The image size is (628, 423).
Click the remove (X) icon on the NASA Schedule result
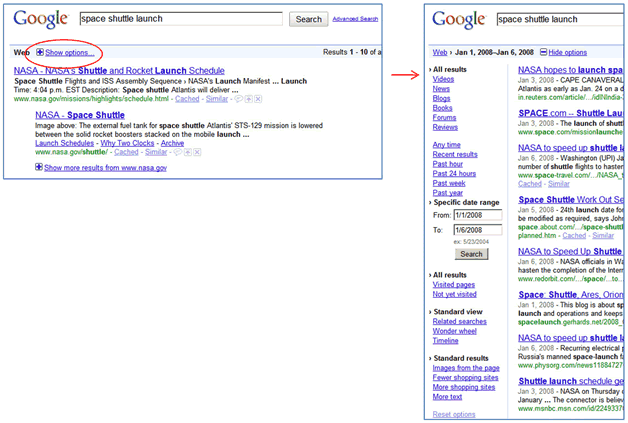pos(258,100)
